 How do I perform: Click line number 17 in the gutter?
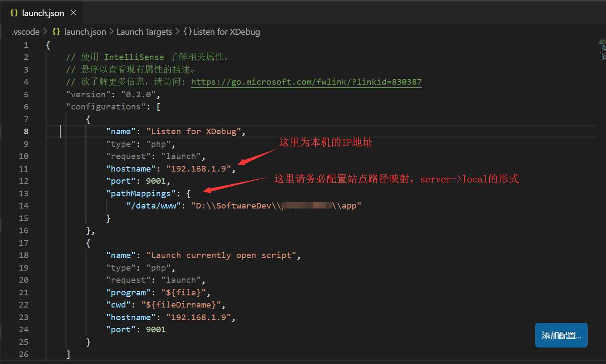click(23, 243)
